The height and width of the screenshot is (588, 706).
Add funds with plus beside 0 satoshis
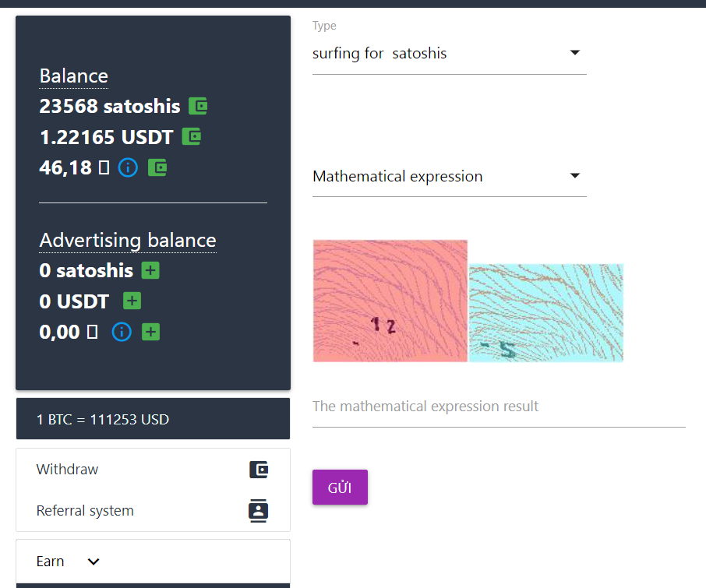coord(150,270)
